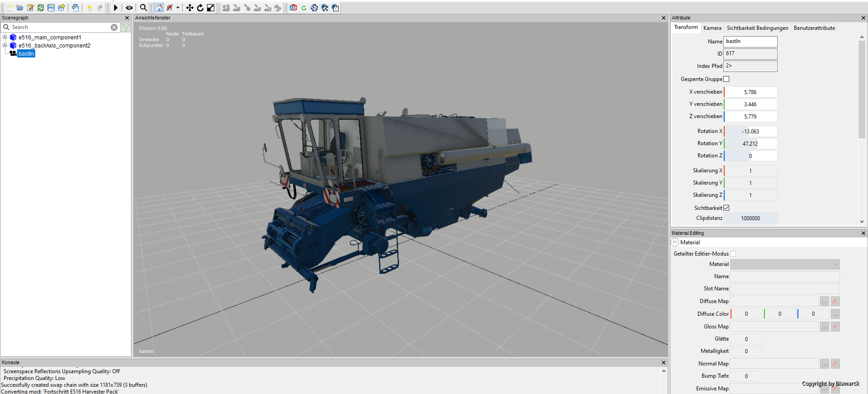Click the Name field containing bastIn
This screenshot has width=868, height=394.
click(x=750, y=42)
